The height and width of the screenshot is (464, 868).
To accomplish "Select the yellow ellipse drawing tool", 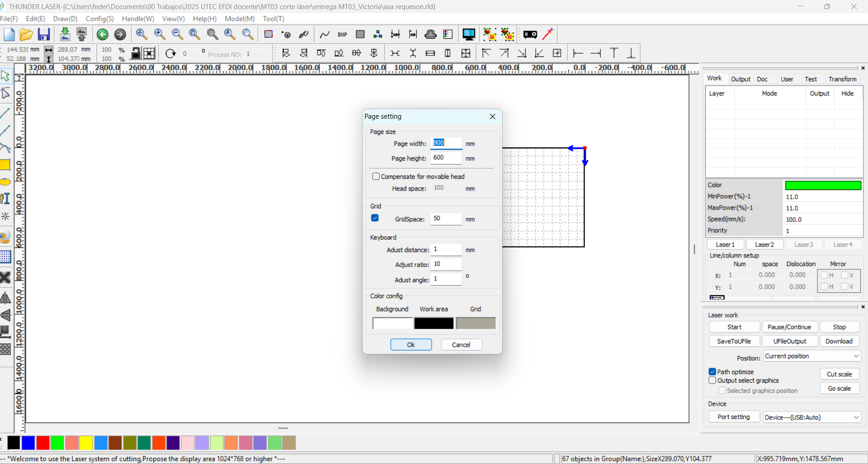I will (5, 182).
